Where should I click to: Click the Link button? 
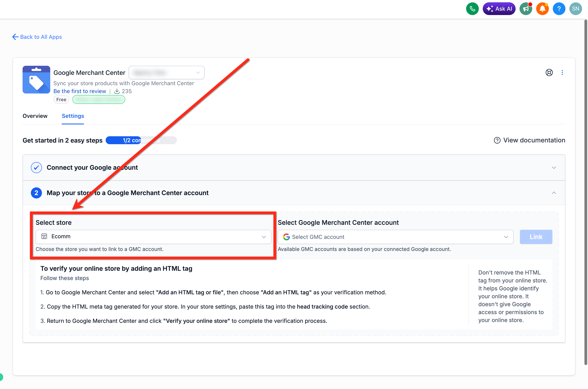coord(536,237)
